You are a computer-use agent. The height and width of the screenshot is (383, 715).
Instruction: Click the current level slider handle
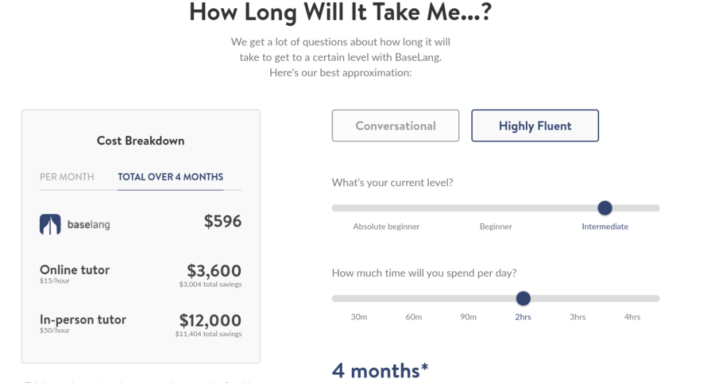click(x=605, y=208)
